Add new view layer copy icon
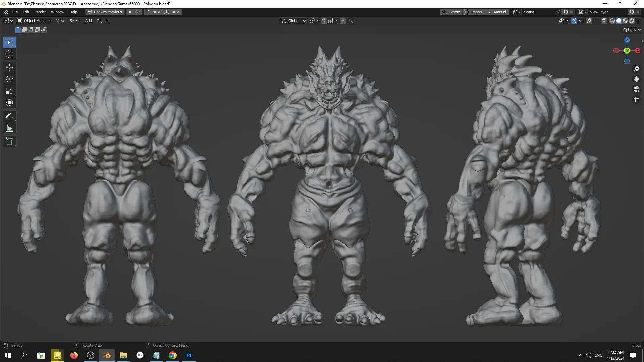The width and height of the screenshot is (644, 362). click(631, 12)
